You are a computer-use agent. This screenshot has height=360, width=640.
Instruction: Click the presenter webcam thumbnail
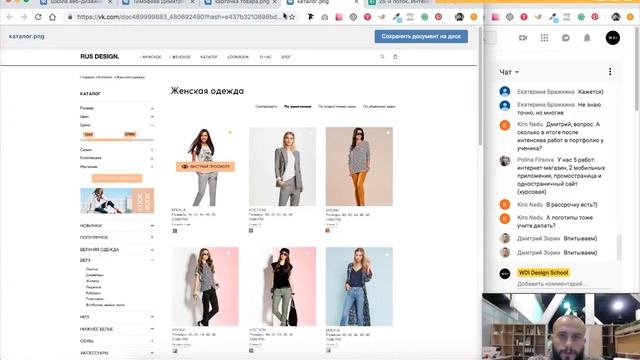pyautogui.click(x=561, y=327)
